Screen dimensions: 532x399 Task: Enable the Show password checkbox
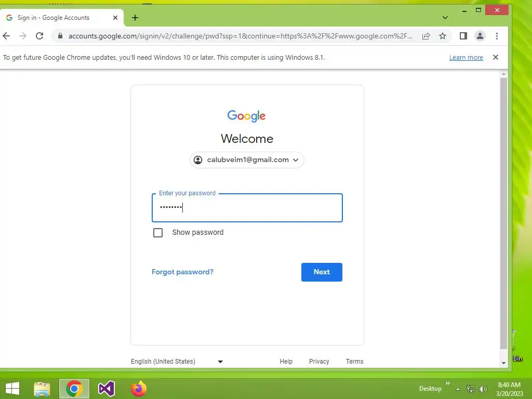point(158,233)
